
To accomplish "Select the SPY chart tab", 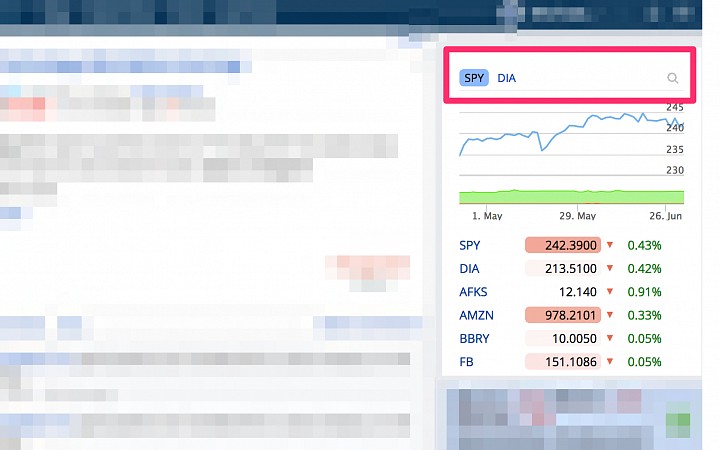I will tap(474, 78).
